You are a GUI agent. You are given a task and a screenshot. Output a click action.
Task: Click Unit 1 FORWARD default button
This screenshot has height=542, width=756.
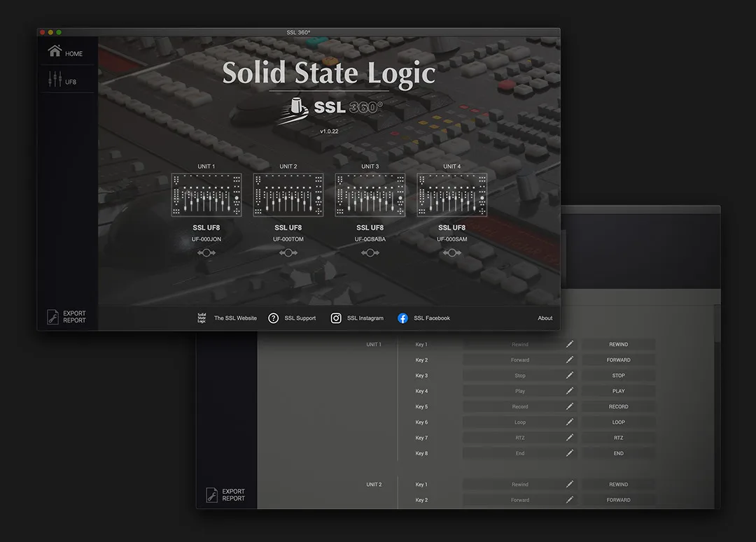[618, 359]
